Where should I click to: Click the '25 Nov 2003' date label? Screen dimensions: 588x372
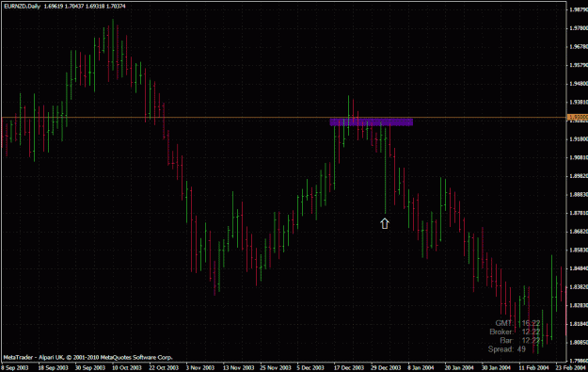276,367
